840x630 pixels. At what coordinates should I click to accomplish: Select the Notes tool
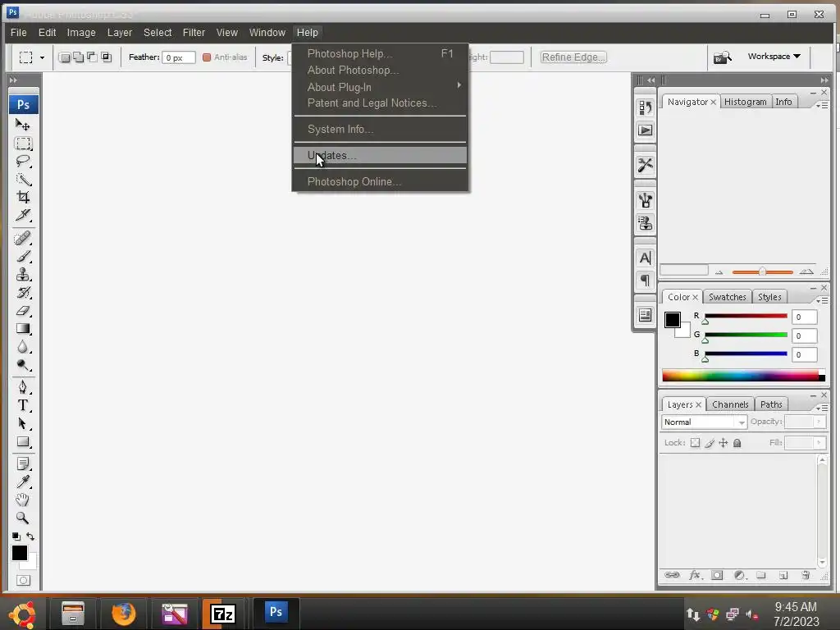click(x=23, y=463)
